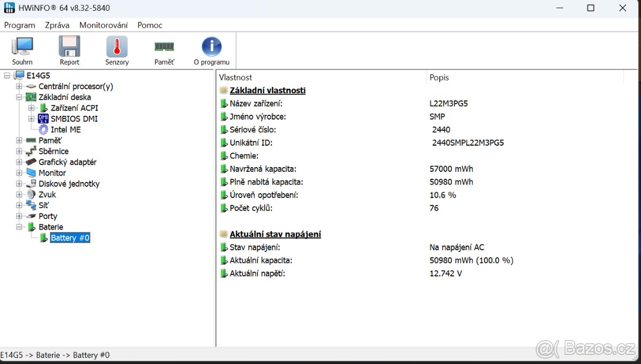Image resolution: width=641 pixels, height=364 pixels.
Task: Expand the Grafický adaptér node
Action: pos(19,162)
